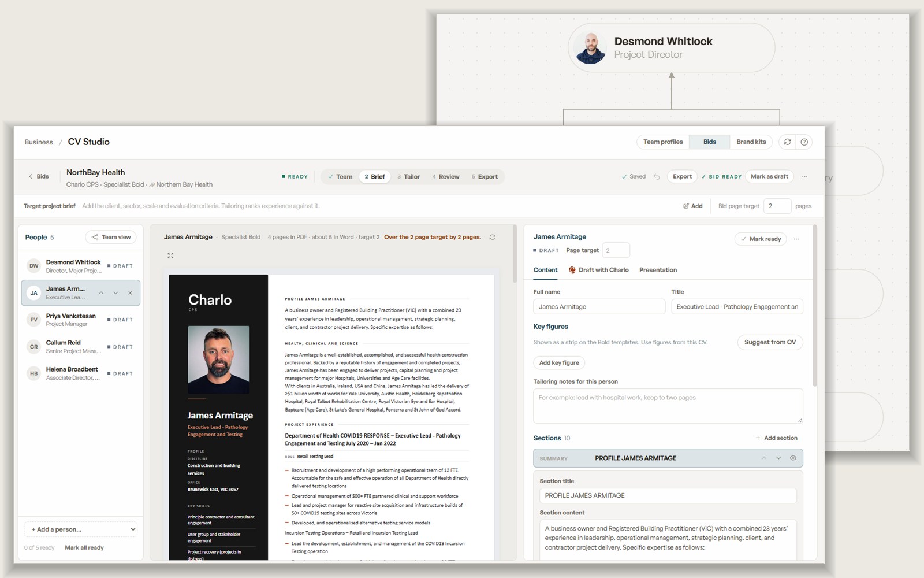Switch to the Team profiles tab
Image resolution: width=924 pixels, height=578 pixels.
[663, 142]
